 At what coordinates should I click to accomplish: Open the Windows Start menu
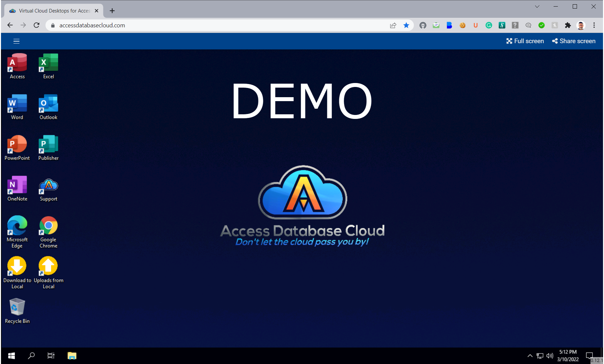pos(11,356)
